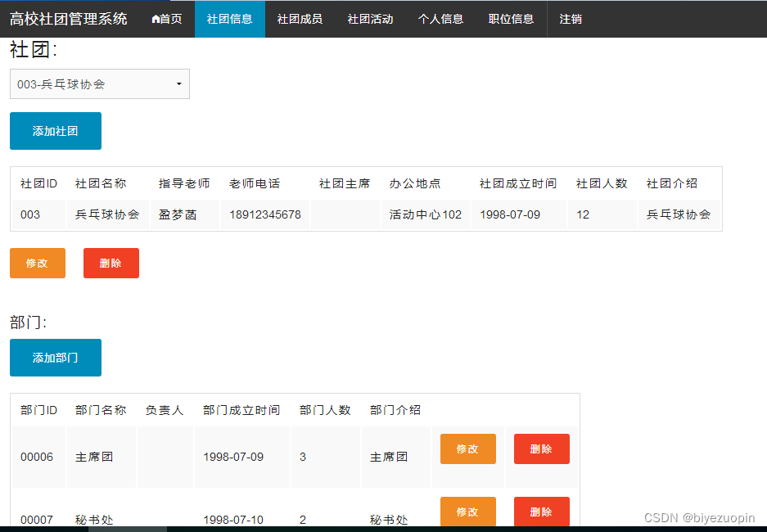
Task: Click the 负责人 column header
Action: (165, 410)
